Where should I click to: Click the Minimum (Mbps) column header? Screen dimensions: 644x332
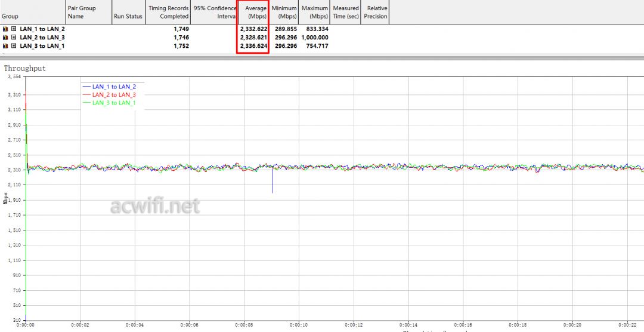[x=284, y=12]
